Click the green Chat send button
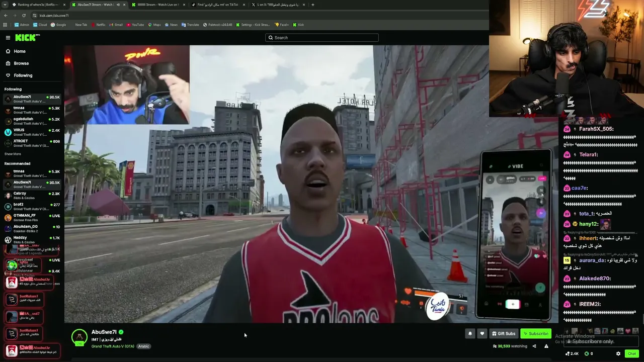 click(x=631, y=353)
